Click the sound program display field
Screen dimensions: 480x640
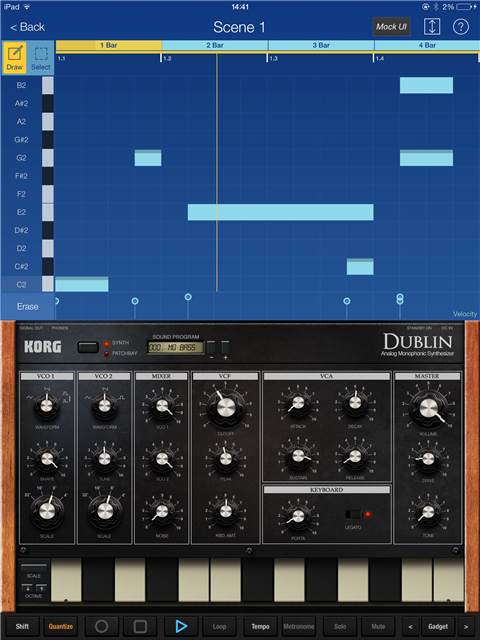[x=175, y=348]
